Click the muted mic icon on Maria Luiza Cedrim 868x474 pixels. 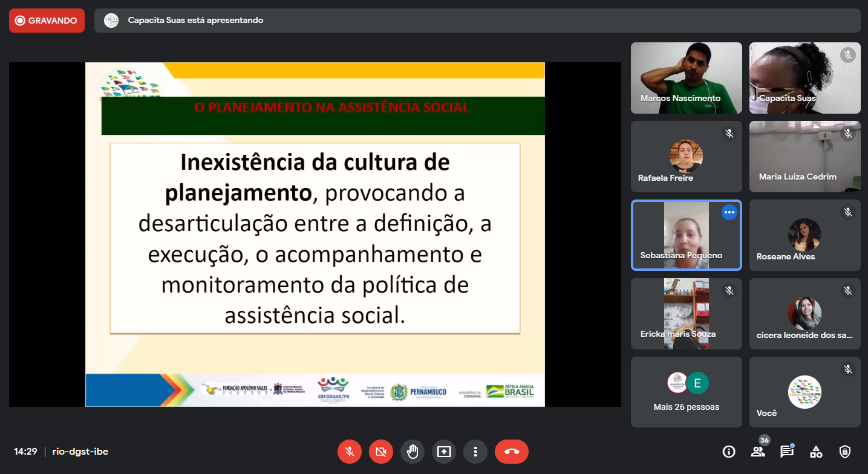click(848, 134)
